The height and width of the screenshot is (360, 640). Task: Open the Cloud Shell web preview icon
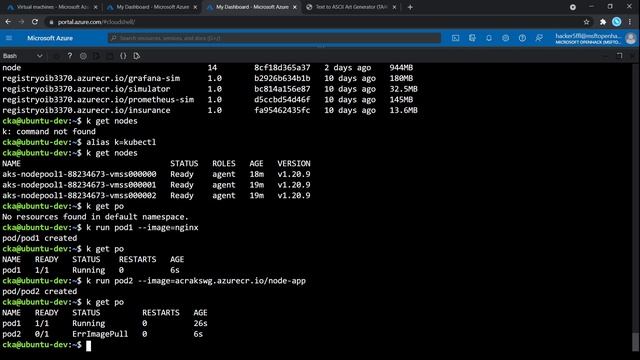(137, 56)
